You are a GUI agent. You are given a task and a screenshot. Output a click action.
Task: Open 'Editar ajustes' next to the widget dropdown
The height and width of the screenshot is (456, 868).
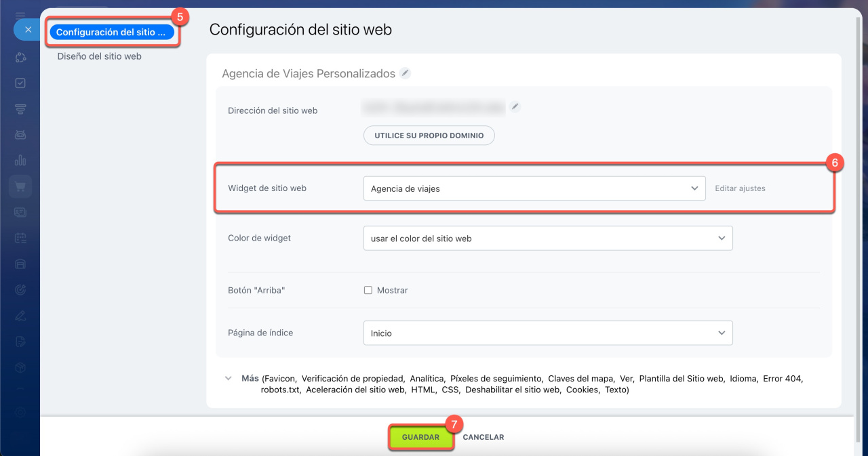click(740, 188)
